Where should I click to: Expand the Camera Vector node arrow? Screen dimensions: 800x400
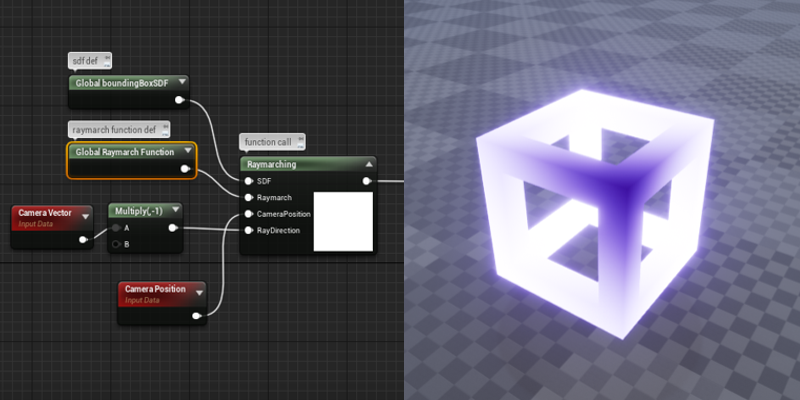(85, 216)
